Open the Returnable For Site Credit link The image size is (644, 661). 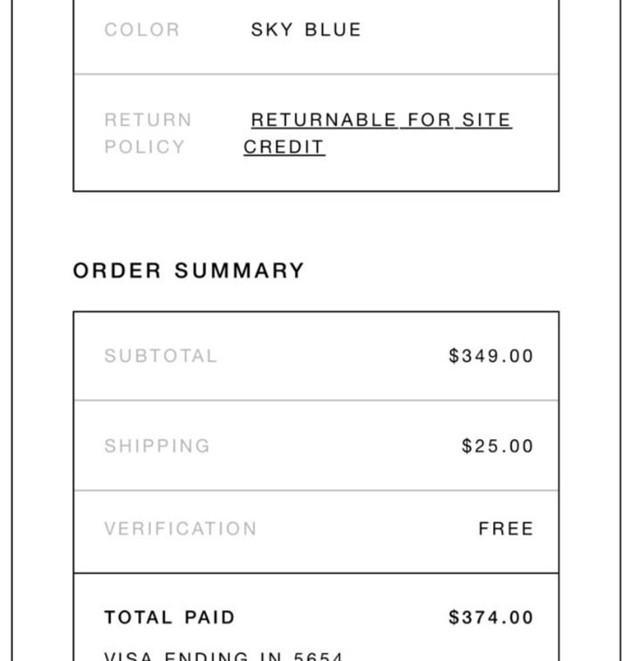[378, 134]
